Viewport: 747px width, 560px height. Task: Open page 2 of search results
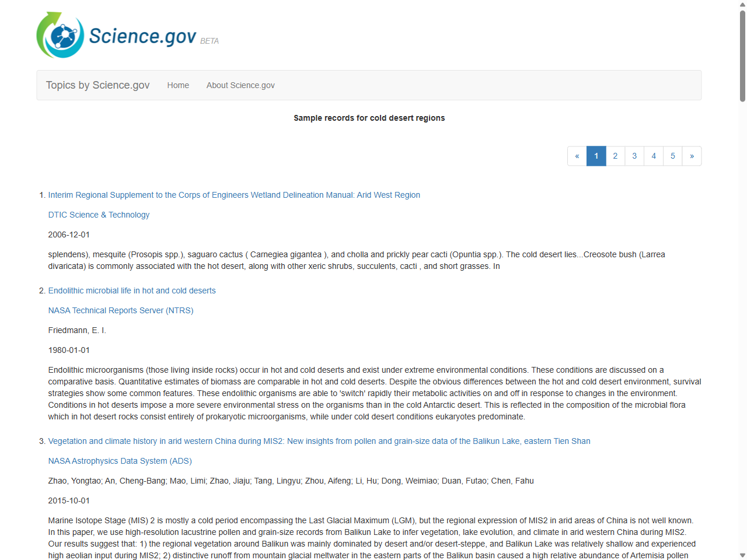(x=615, y=156)
